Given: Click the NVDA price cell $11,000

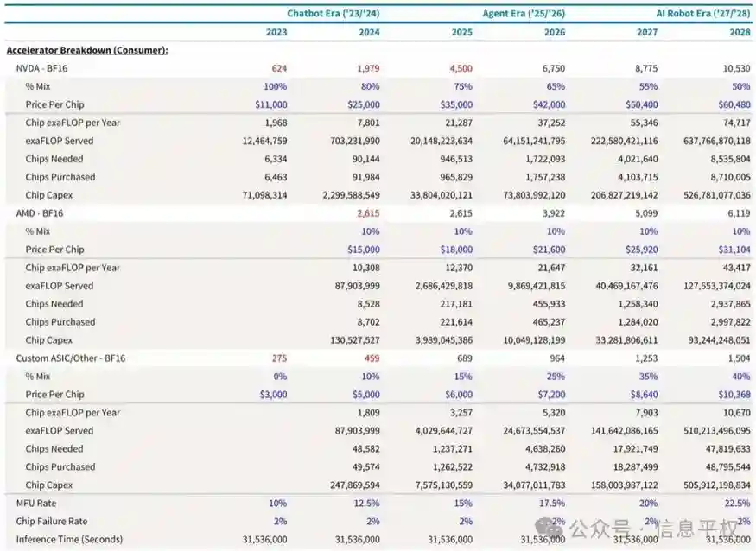Looking at the screenshot, I should (266, 104).
